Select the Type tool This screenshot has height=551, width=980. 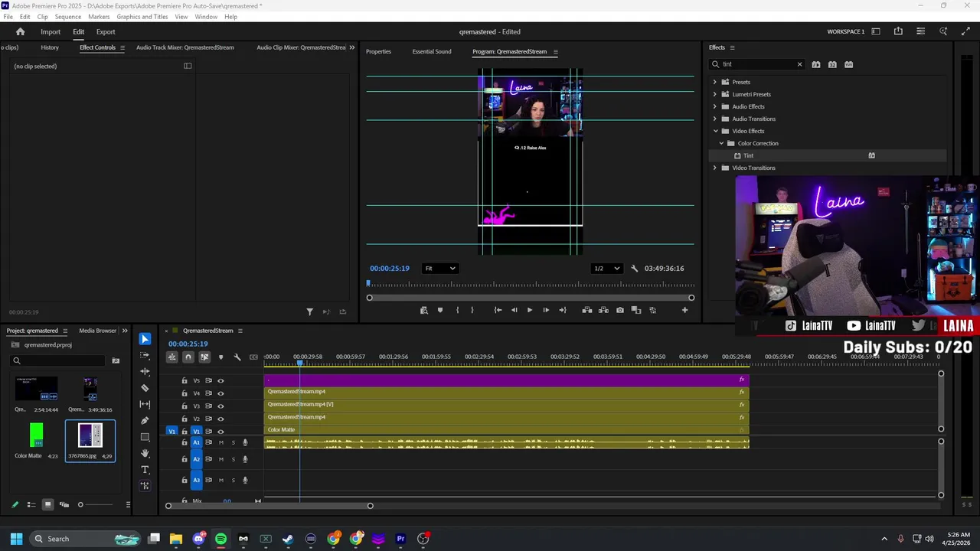click(x=145, y=469)
